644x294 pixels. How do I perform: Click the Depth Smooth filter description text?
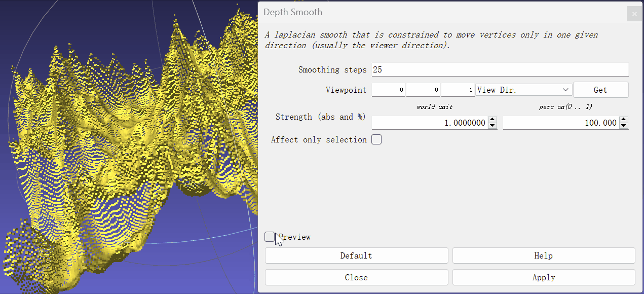pyautogui.click(x=431, y=40)
